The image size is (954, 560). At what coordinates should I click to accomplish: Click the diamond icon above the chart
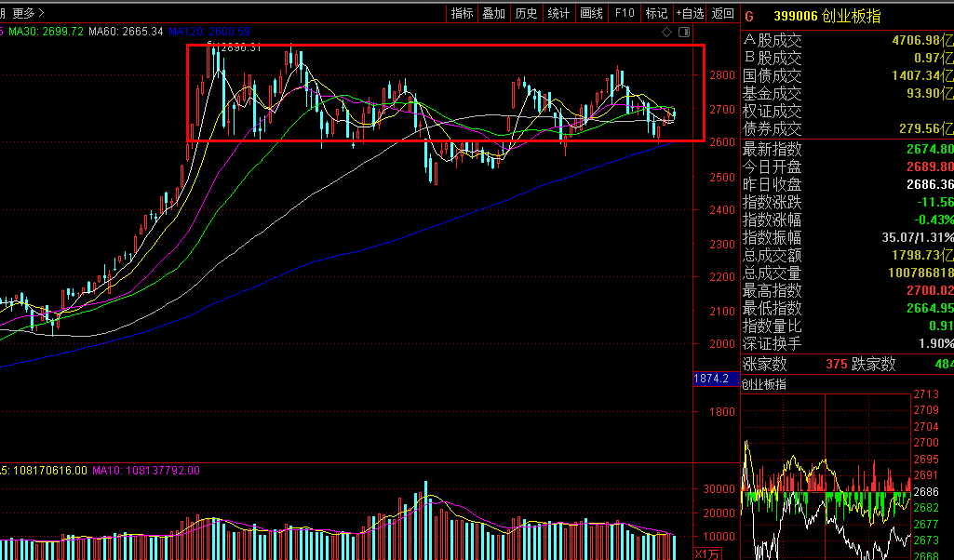[666, 33]
